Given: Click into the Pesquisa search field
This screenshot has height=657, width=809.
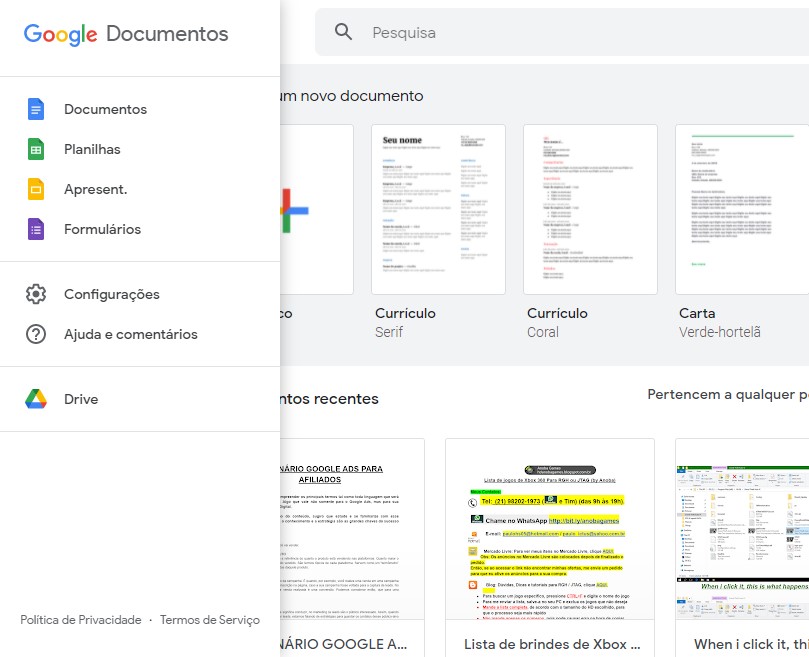Looking at the screenshot, I should tap(562, 33).
